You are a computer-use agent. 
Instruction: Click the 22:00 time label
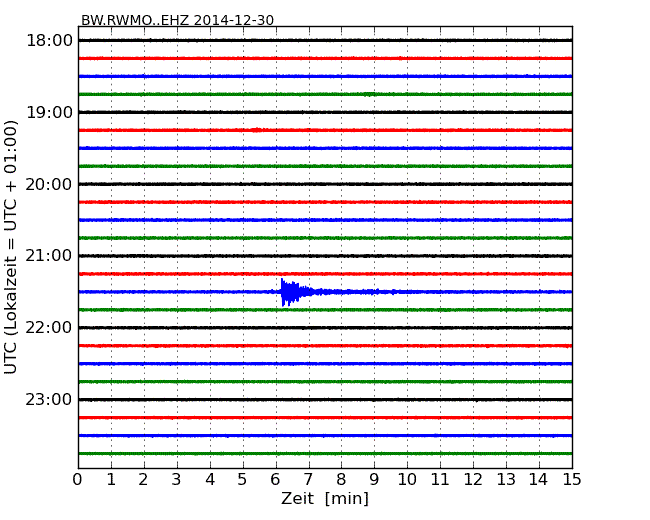[x=49, y=328]
